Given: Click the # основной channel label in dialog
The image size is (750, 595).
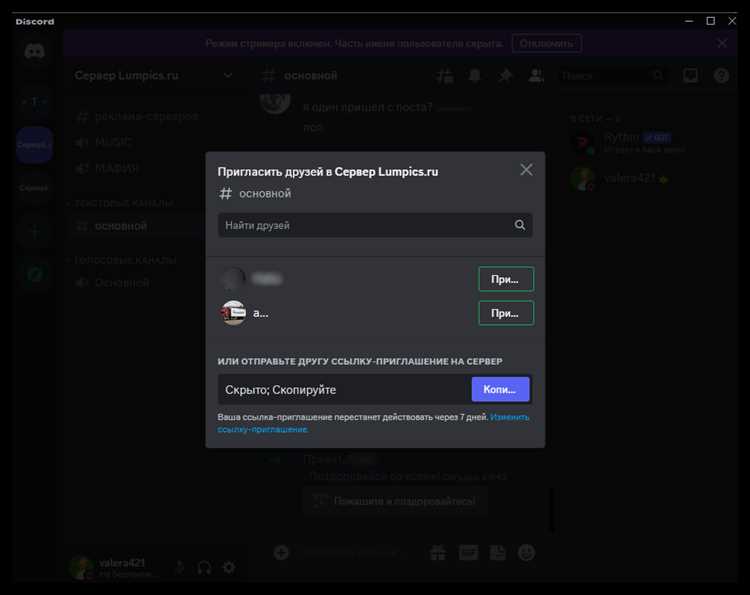Looking at the screenshot, I should coord(255,194).
